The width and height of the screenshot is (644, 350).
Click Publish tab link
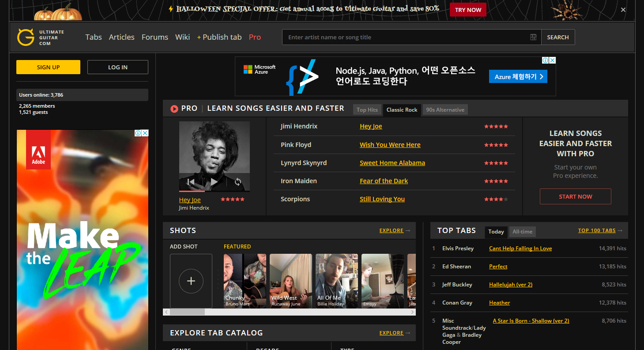[x=219, y=37]
